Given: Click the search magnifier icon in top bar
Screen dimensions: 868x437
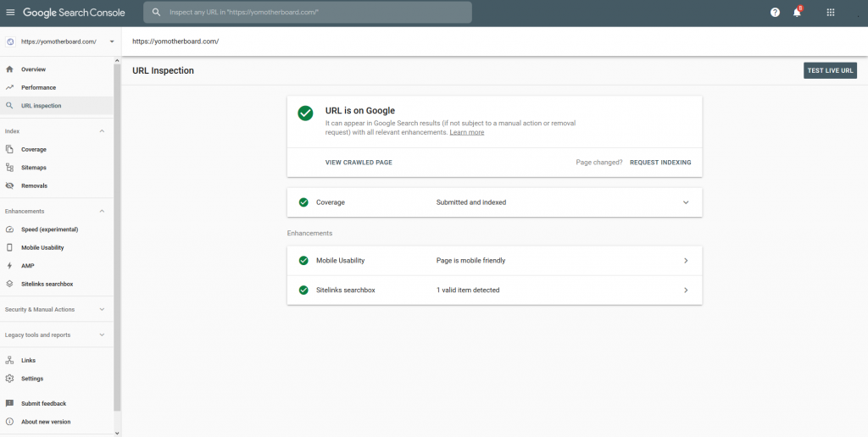Looking at the screenshot, I should pyautogui.click(x=157, y=12).
